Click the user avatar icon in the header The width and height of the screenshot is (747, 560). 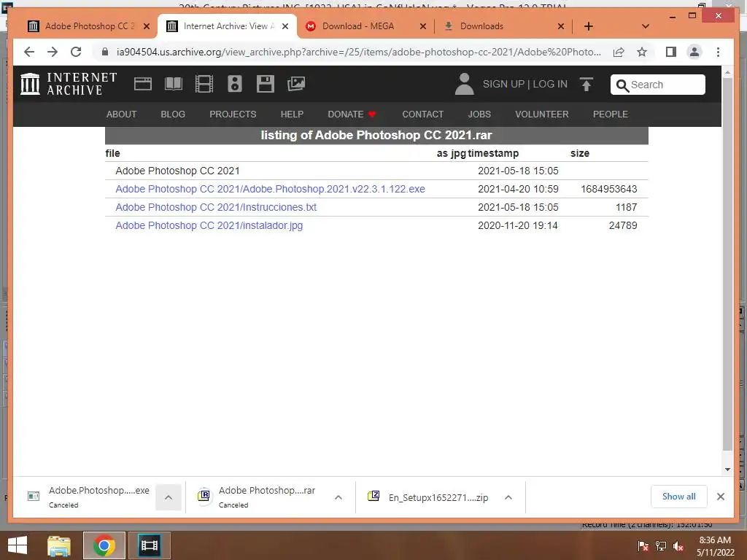[464, 84]
